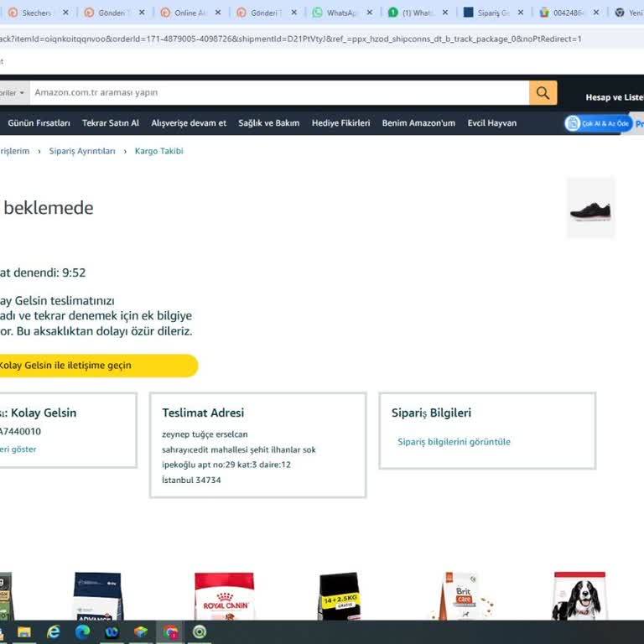Screen dimensions: 644x644
Task: Open Hesap ve Listeler account menu
Action: 615,97
